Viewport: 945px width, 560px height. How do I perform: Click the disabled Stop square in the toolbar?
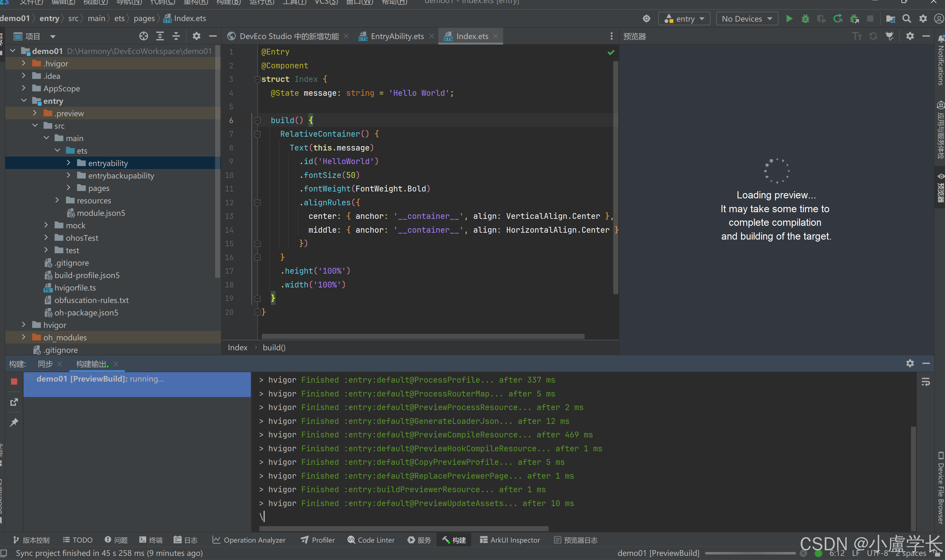pyautogui.click(x=870, y=19)
